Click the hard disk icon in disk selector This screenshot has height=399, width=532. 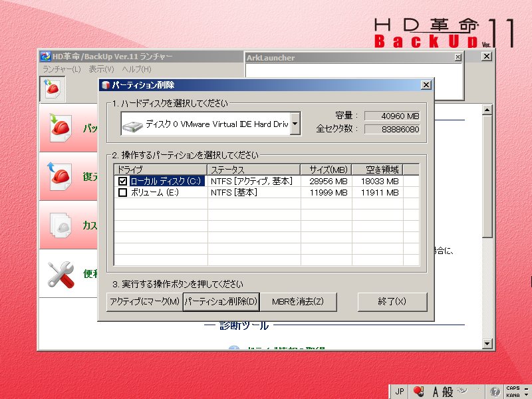click(x=132, y=126)
